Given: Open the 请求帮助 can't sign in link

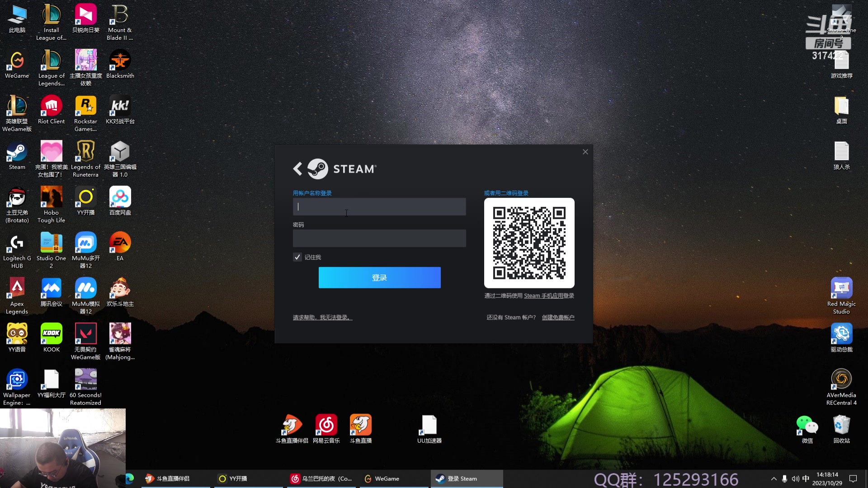Looking at the screenshot, I should coord(322,318).
